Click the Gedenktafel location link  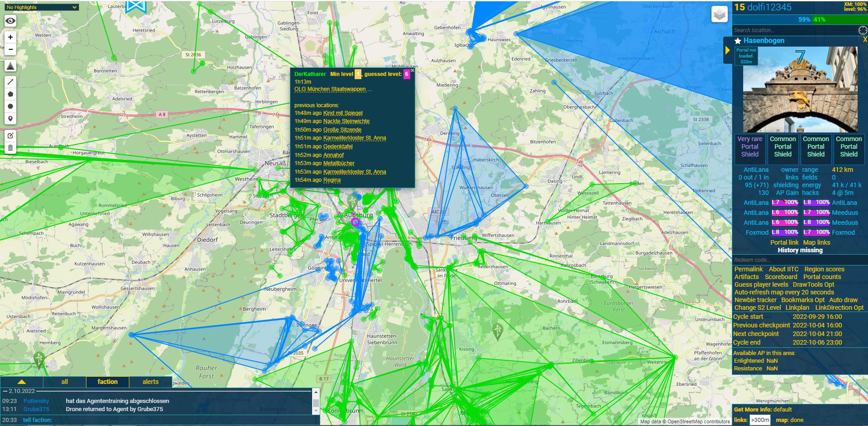(338, 147)
